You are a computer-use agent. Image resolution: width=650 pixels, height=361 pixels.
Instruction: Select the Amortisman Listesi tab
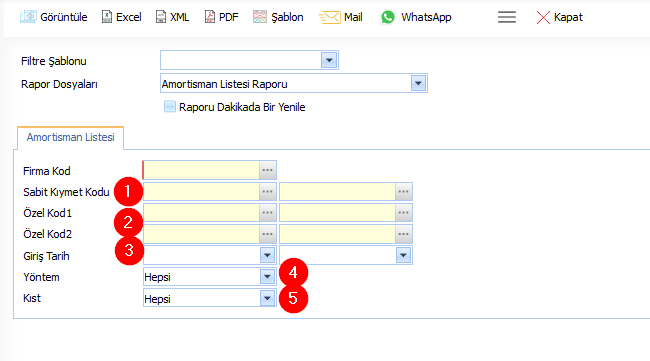coord(70,137)
